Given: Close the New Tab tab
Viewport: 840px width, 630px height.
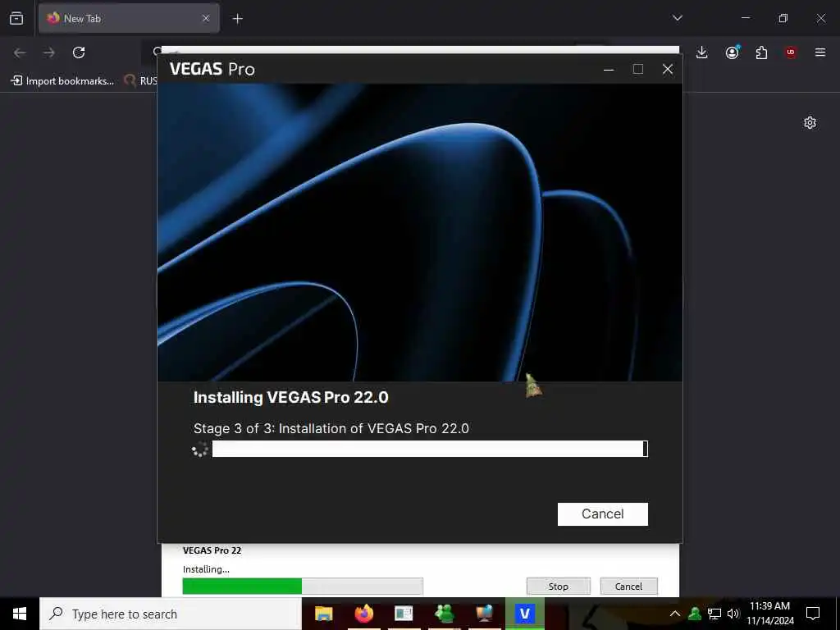Looking at the screenshot, I should coord(206,18).
